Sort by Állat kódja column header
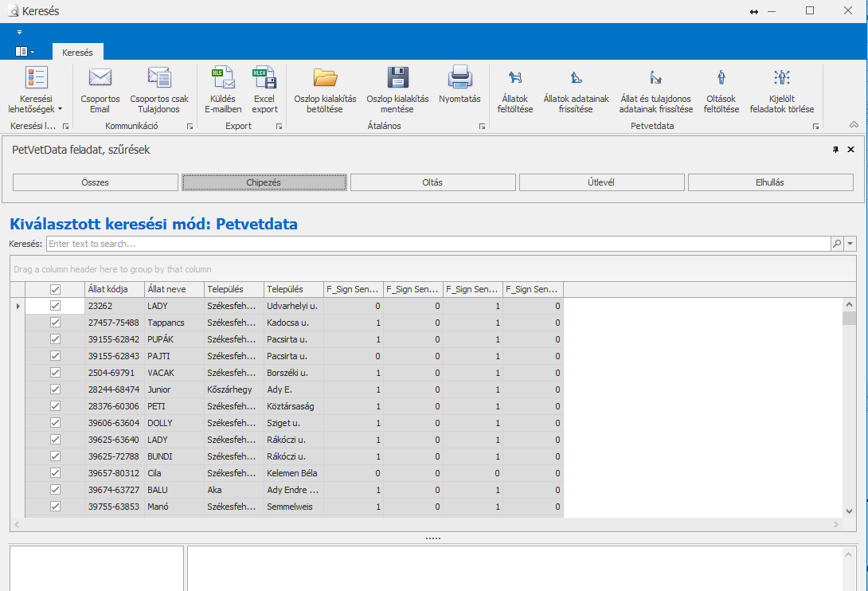Viewport: 868px width, 591px height. [115, 289]
